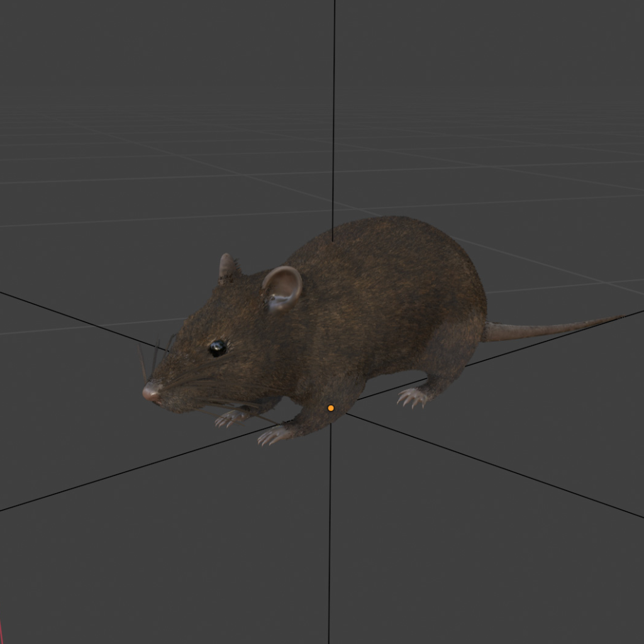Click the rat's far front paw under chin
Viewport: 644px width, 644px height.
230,418
